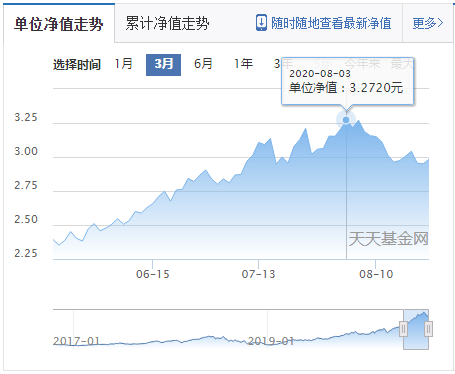Image resolution: width=455 pixels, height=374 pixels.
Task: Click the phone download icon
Action: click(261, 23)
